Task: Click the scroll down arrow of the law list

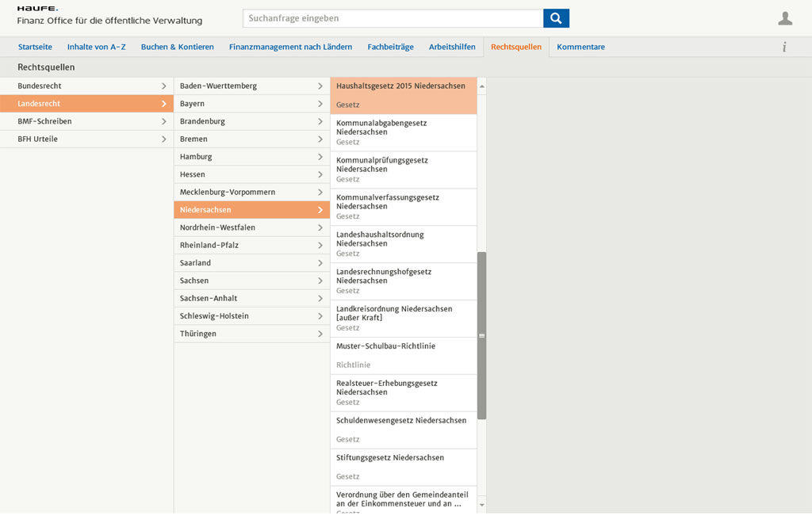Action: click(x=481, y=505)
